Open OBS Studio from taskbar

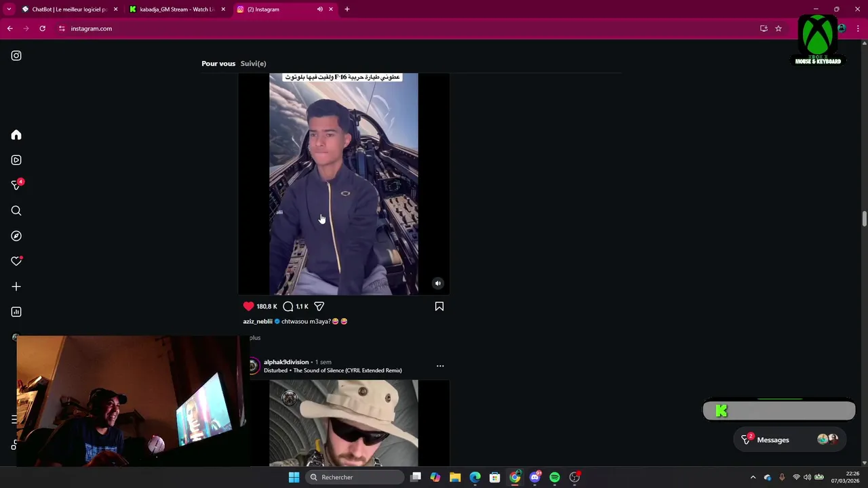(574, 477)
